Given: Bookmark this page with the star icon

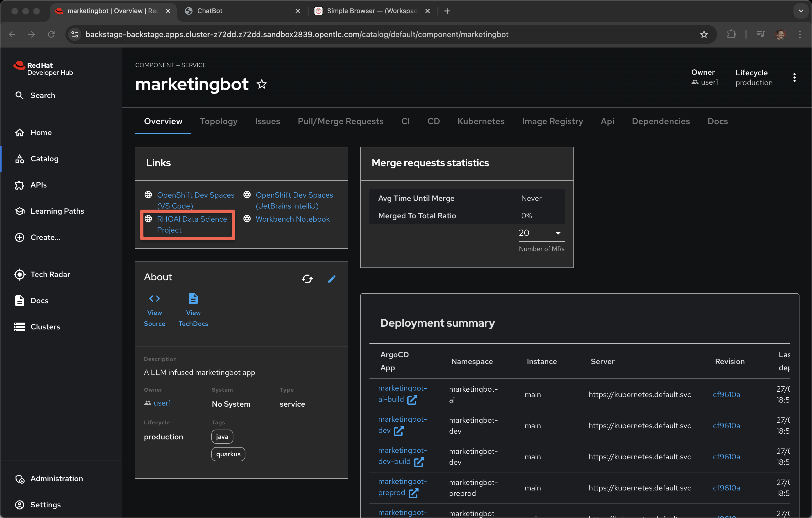Looking at the screenshot, I should click(704, 34).
